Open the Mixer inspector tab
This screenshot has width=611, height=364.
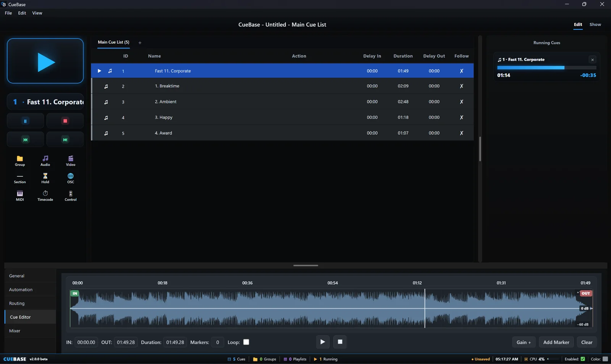pyautogui.click(x=30, y=331)
